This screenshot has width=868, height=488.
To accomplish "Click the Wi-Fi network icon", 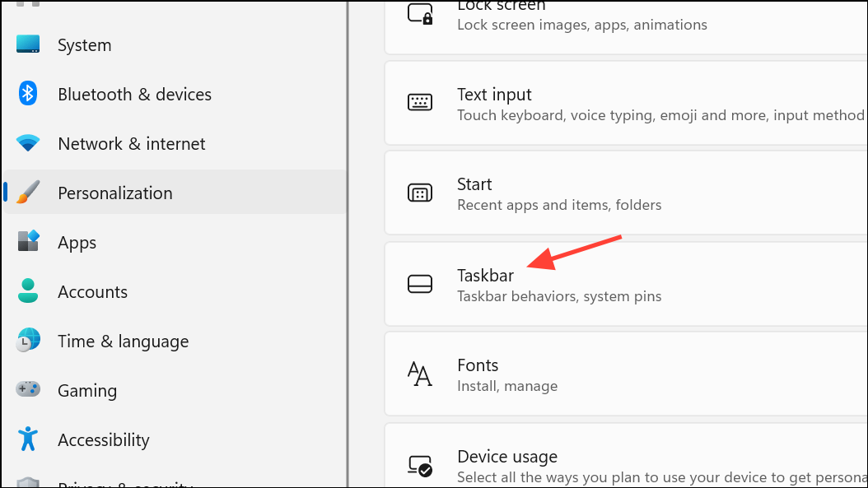I will tap(28, 144).
